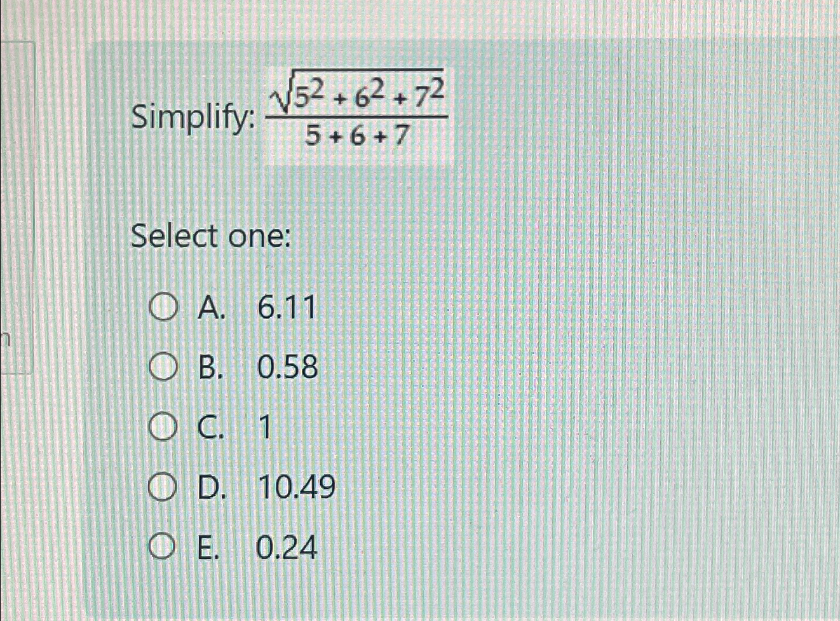Mark option D's radio button
The image size is (840, 621).
coord(164,486)
